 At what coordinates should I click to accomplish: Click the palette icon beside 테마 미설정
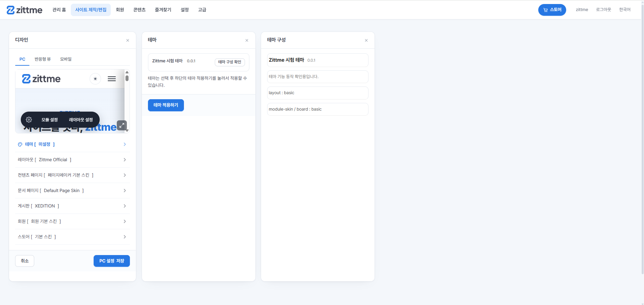(x=20, y=144)
